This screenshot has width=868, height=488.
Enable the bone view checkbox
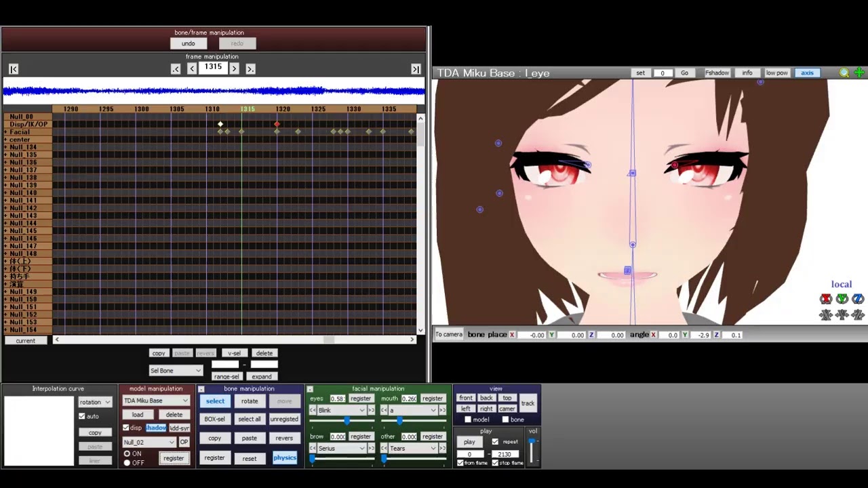505,420
